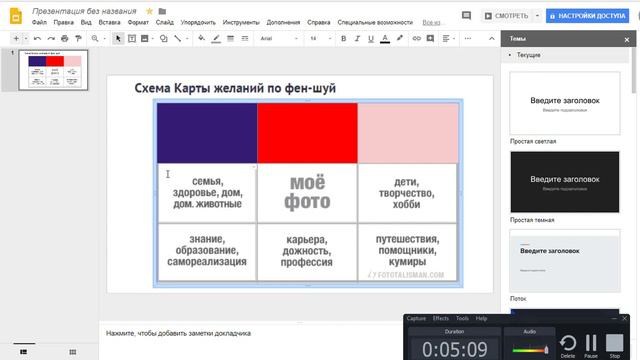Undo the last action
640x360 pixels.
[x=37, y=38]
